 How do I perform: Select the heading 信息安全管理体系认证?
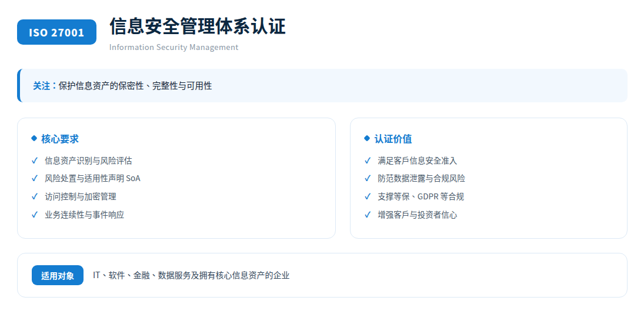(198, 26)
